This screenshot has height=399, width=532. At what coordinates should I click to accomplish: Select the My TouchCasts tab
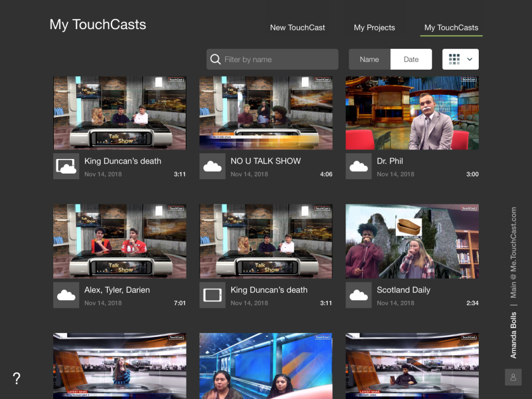click(x=451, y=28)
